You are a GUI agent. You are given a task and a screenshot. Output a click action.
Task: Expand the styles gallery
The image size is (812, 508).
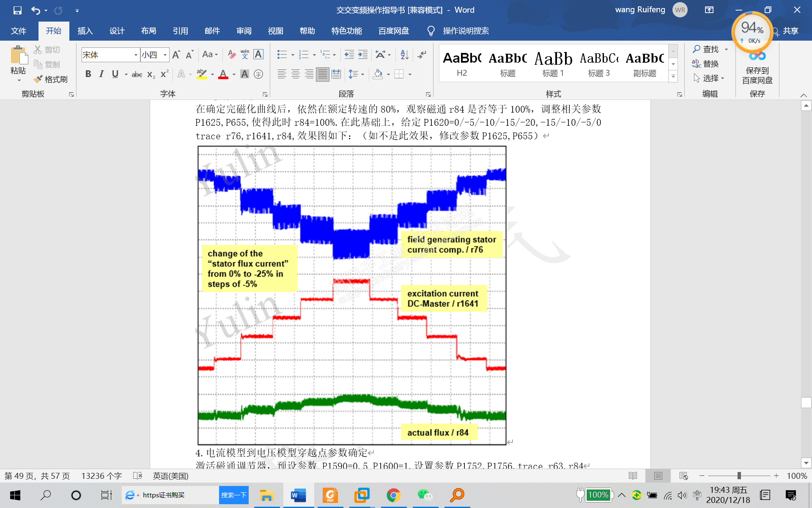point(673,77)
